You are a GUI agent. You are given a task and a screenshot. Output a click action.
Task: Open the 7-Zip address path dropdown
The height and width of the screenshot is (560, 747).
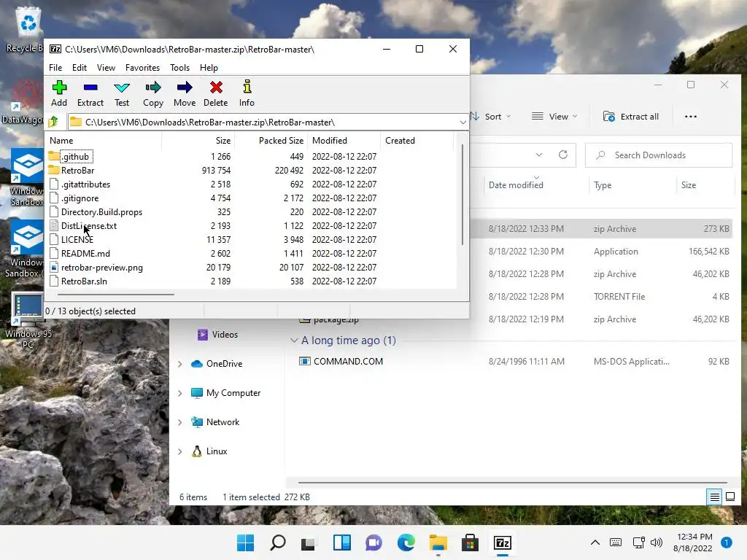tap(462, 122)
